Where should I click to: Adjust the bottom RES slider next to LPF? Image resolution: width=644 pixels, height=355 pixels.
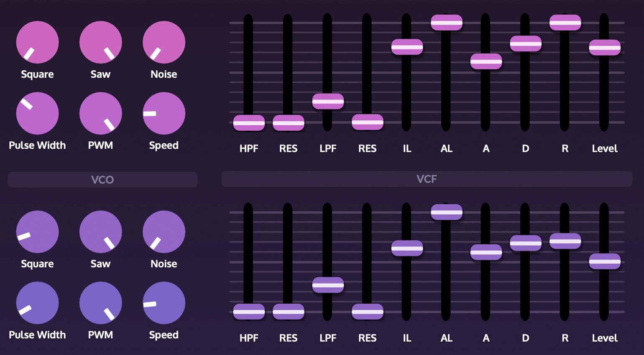coord(367,311)
